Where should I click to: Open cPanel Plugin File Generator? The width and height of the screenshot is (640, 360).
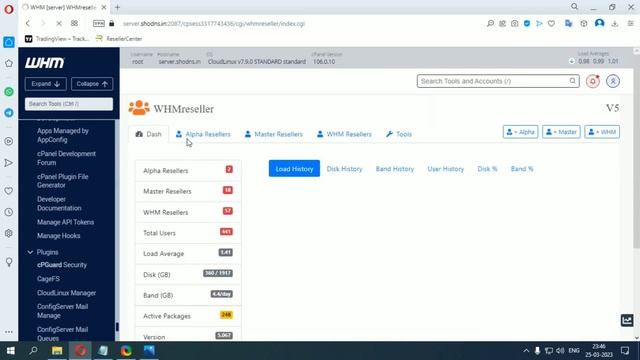click(62, 181)
